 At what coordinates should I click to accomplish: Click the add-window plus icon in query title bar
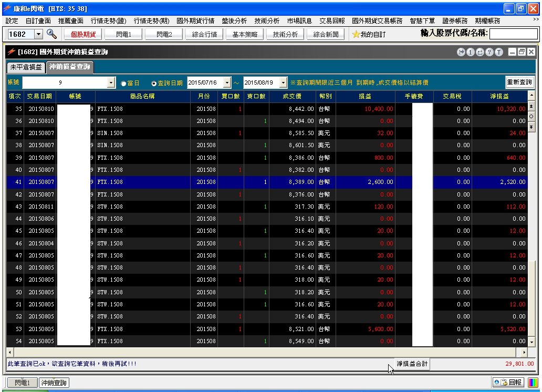pyautogui.click(x=480, y=52)
